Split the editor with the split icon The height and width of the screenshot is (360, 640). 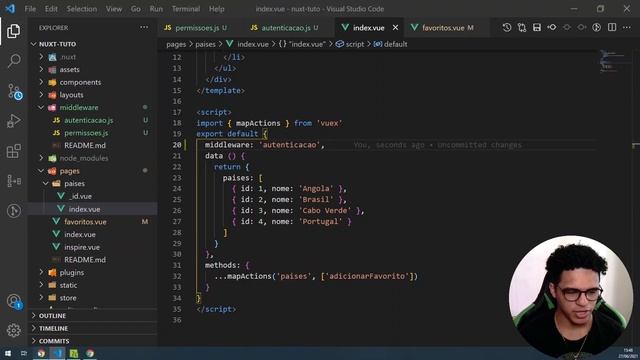(612, 27)
